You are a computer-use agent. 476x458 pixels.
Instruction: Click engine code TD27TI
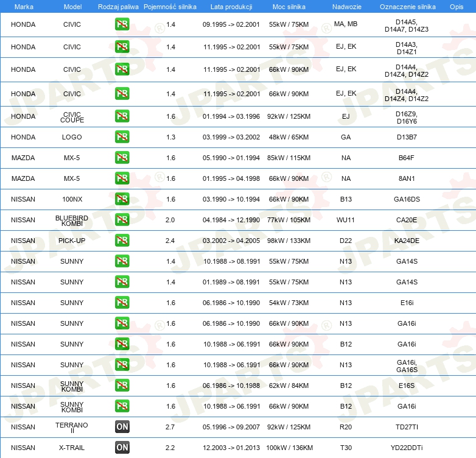tap(407, 427)
